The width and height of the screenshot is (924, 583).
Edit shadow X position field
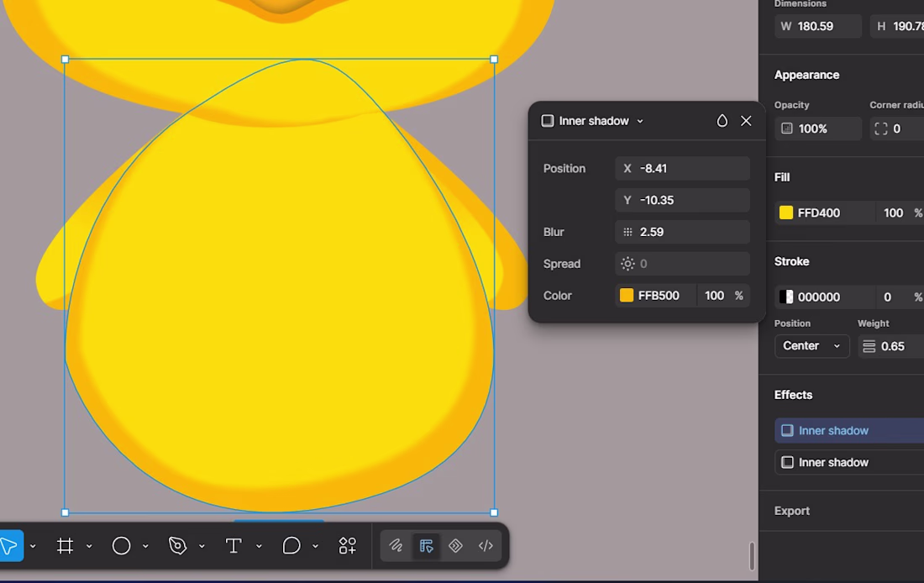(x=682, y=169)
